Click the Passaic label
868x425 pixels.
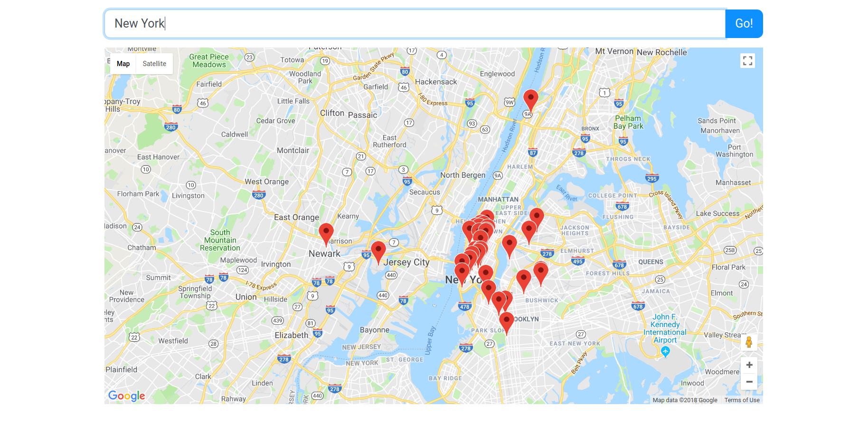pos(362,115)
